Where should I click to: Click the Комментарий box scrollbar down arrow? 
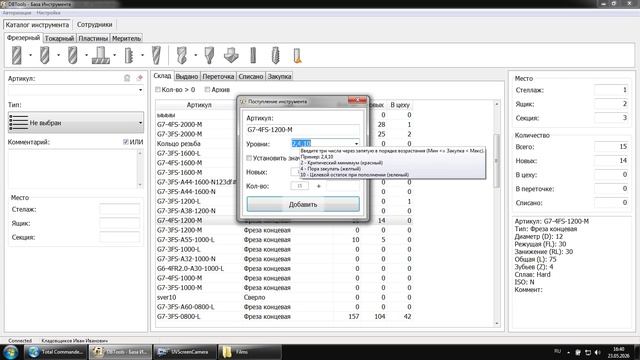click(x=140, y=184)
